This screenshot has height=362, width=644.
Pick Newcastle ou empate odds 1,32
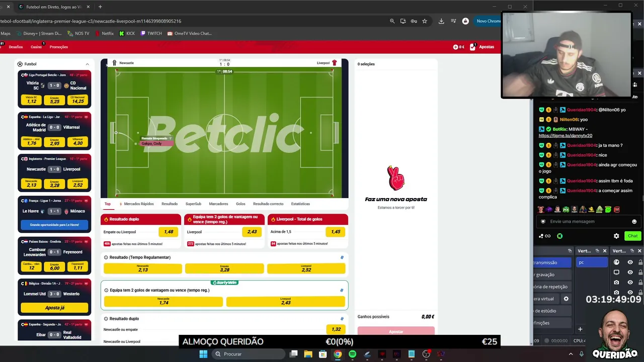tap(336, 329)
